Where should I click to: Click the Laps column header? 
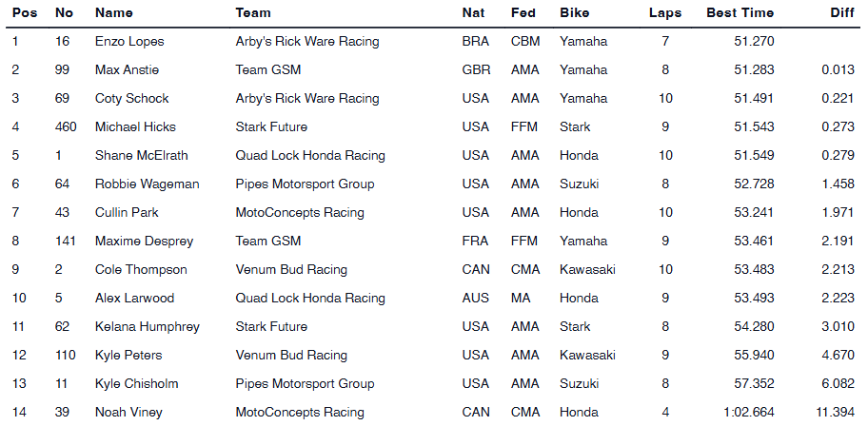[x=665, y=13]
